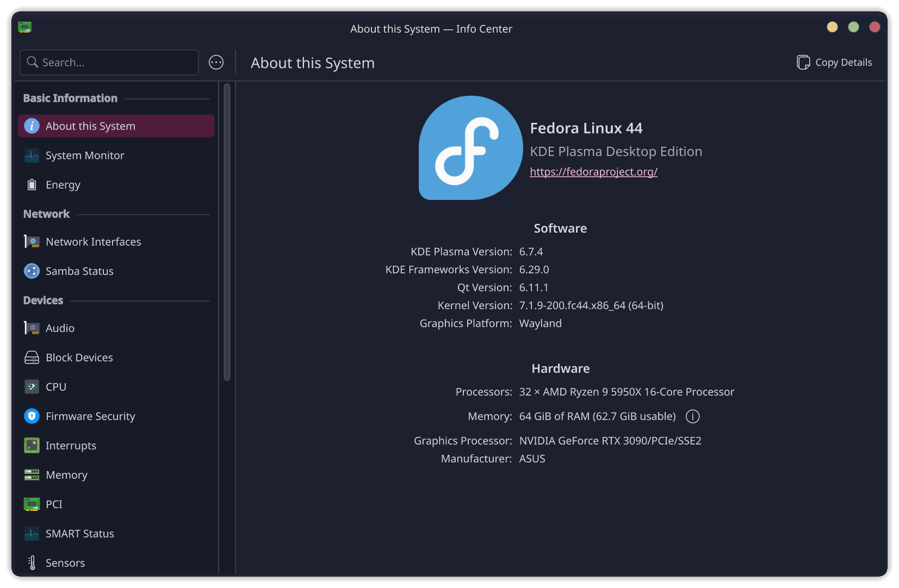
Task: Click the Firmware Security shield icon
Action: (x=32, y=416)
